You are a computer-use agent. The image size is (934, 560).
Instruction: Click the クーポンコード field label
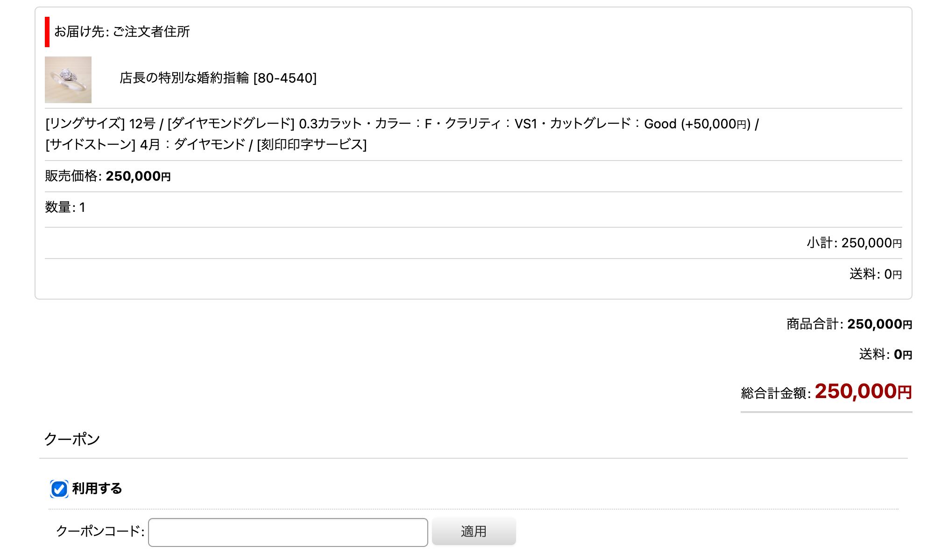click(100, 531)
